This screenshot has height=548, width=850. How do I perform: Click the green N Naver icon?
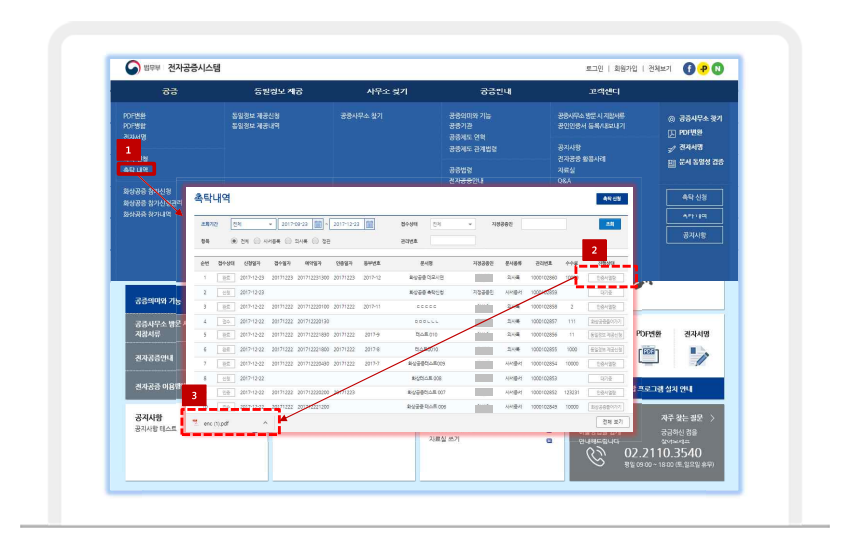[717, 68]
